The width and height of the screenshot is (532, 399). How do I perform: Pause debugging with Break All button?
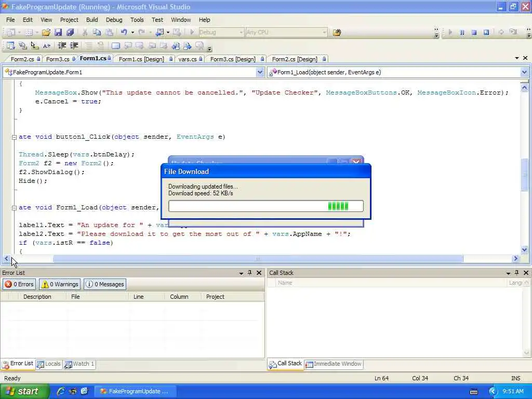(x=462, y=32)
